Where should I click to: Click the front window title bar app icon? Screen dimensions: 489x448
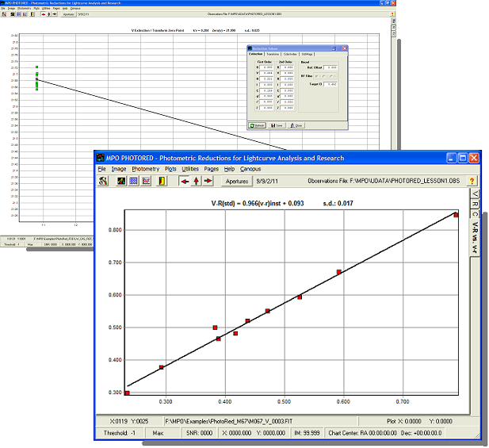(100, 158)
